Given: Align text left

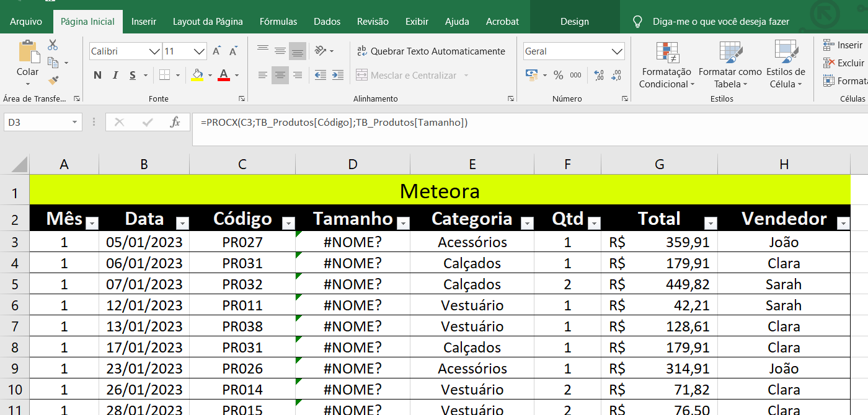Looking at the screenshot, I should (263, 75).
